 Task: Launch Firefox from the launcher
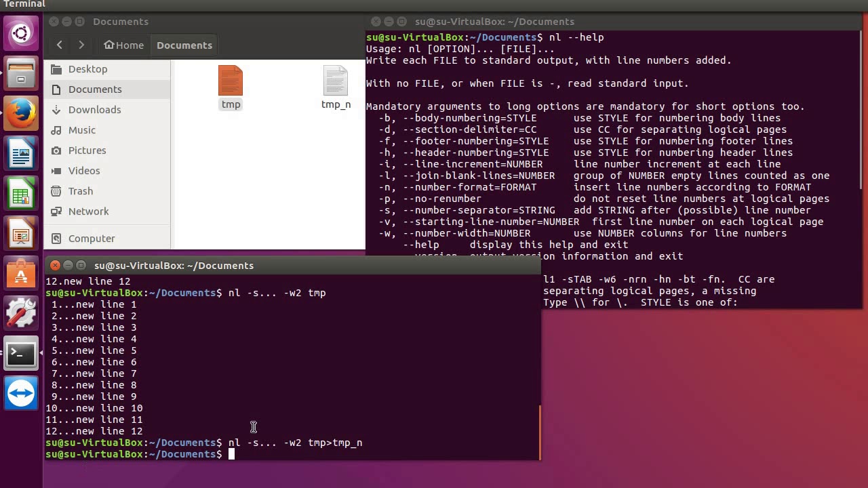[x=21, y=114]
